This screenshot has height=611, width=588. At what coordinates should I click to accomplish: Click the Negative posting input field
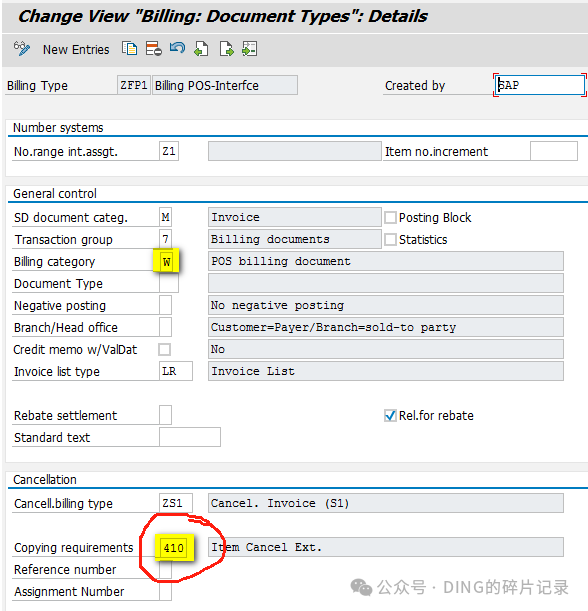click(x=166, y=306)
